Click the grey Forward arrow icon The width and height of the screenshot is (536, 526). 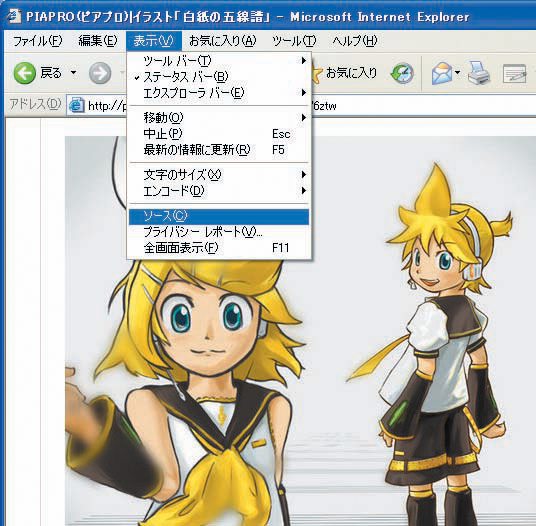click(100, 73)
